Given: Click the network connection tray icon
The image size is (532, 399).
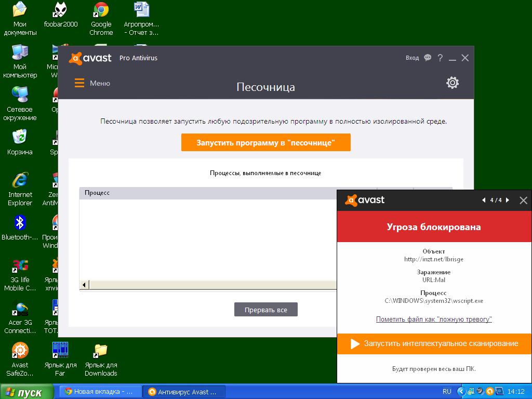Looking at the screenshot, I should pyautogui.click(x=471, y=392).
